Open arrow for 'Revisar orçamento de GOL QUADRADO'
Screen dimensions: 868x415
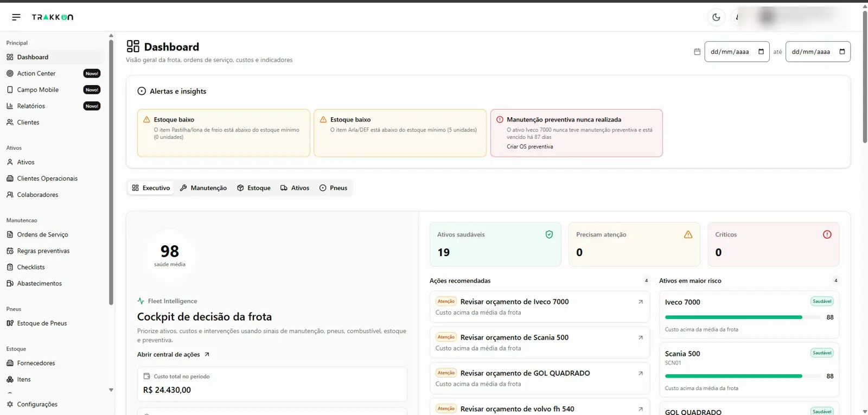[641, 373]
